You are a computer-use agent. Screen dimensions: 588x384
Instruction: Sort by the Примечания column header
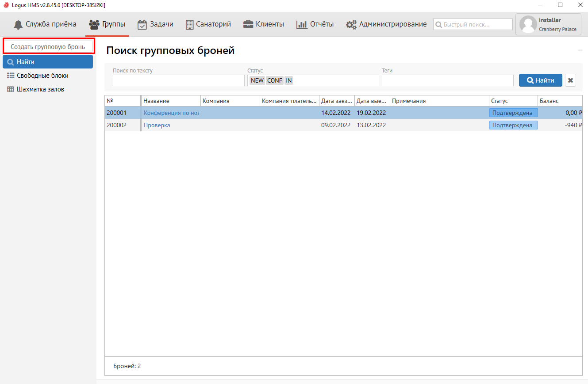(x=439, y=101)
